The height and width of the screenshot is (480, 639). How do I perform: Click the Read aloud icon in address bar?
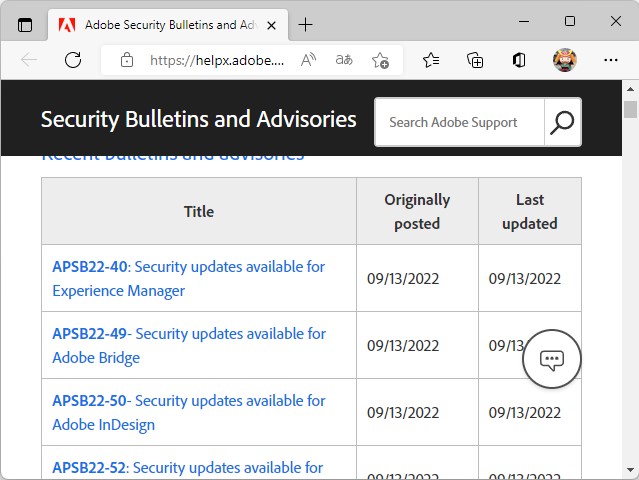309,60
